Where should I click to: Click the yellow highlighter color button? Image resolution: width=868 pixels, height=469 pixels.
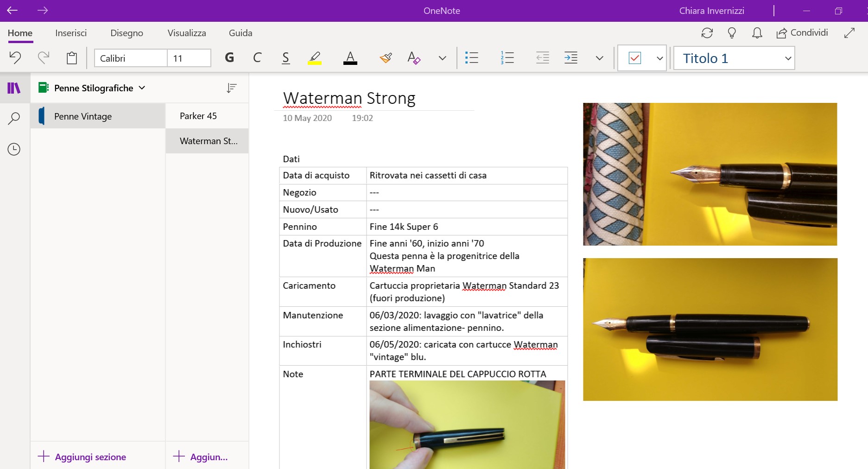click(x=315, y=58)
